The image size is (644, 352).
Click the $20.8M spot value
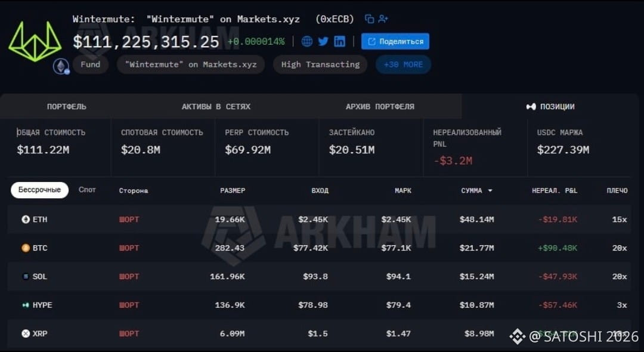(x=141, y=150)
